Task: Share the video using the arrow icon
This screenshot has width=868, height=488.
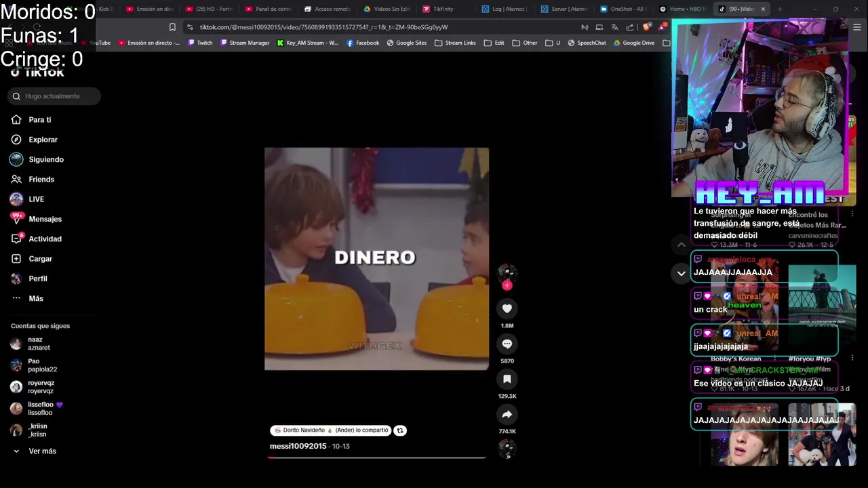Action: tap(507, 414)
